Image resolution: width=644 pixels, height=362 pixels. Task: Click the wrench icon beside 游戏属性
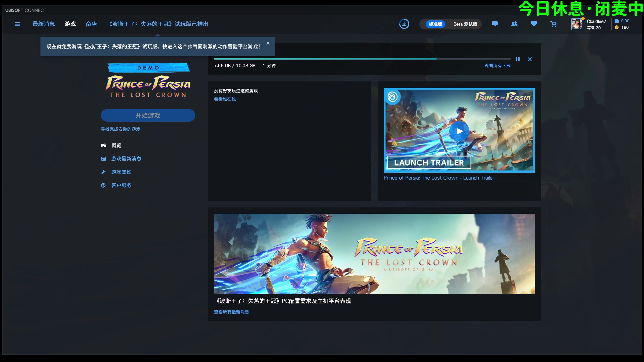(103, 172)
